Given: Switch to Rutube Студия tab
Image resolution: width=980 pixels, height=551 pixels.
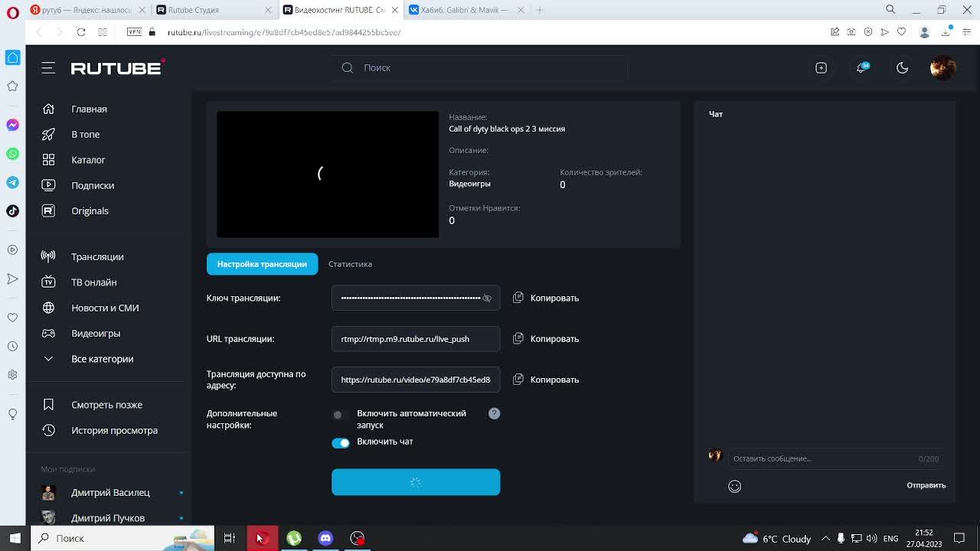Looking at the screenshot, I should pyautogui.click(x=212, y=10).
